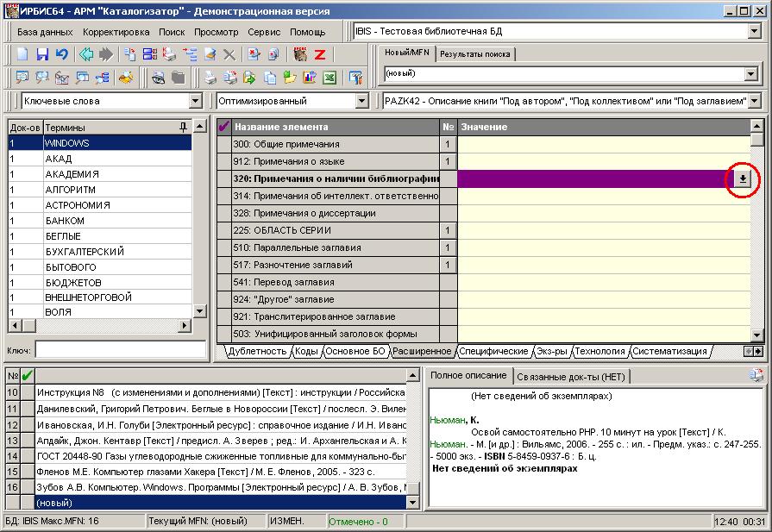Open the Сервис menu

point(264,32)
